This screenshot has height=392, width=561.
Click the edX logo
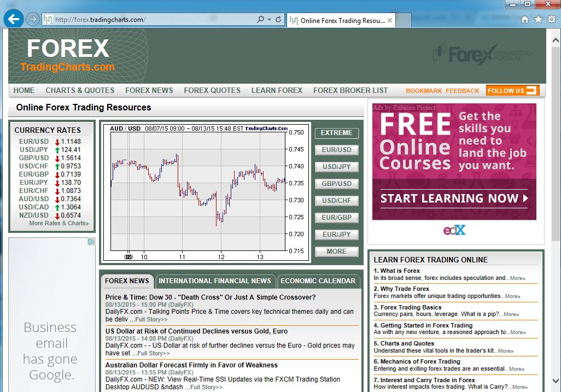(x=454, y=230)
